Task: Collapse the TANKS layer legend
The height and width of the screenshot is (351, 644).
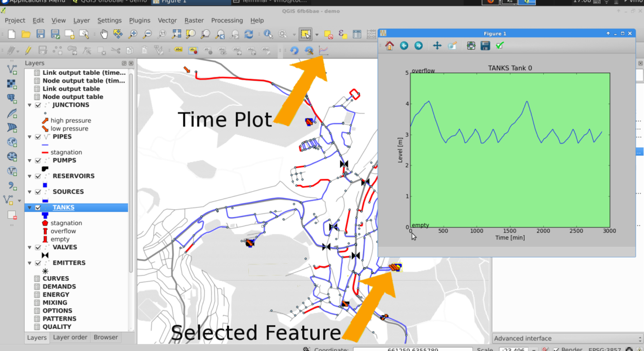Action: [30, 208]
